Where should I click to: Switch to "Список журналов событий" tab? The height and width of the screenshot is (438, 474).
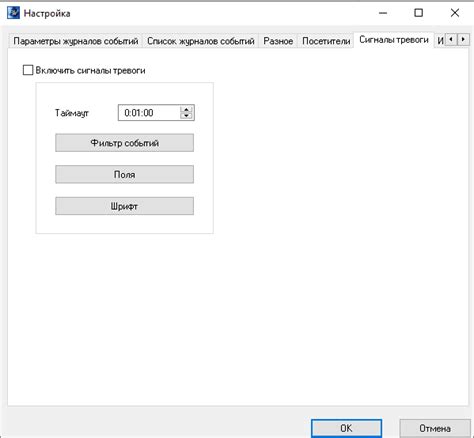tap(201, 41)
